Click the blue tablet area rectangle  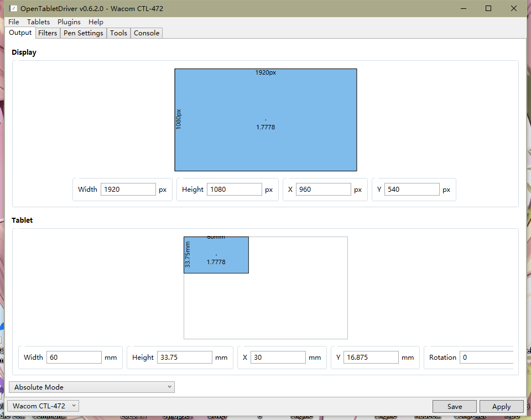click(216, 255)
